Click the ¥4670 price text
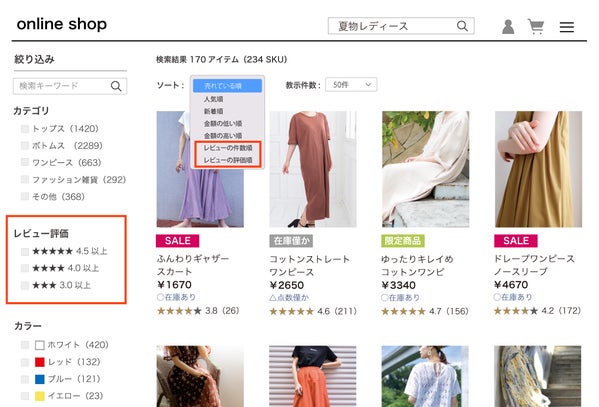The image size is (599, 407). (511, 285)
